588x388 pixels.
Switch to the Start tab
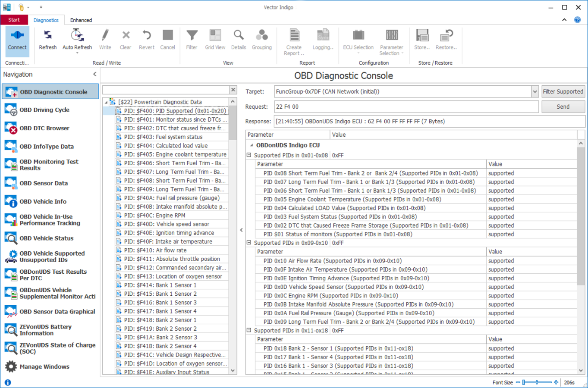pyautogui.click(x=14, y=20)
